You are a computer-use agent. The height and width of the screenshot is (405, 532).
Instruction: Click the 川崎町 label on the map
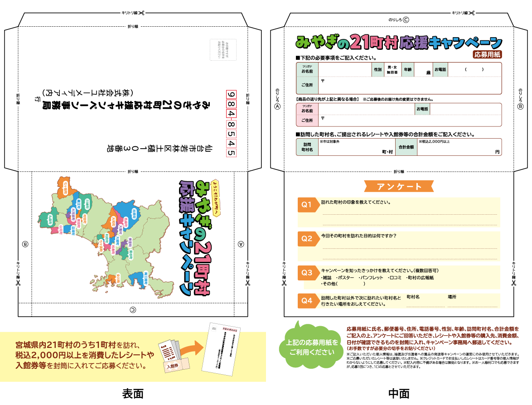point(87,205)
